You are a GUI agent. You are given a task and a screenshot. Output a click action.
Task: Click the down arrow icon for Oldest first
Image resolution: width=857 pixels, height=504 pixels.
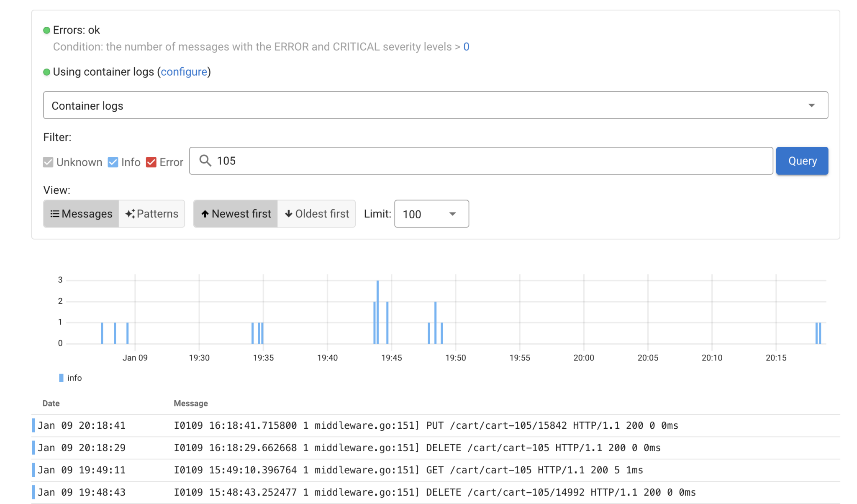pyautogui.click(x=289, y=214)
